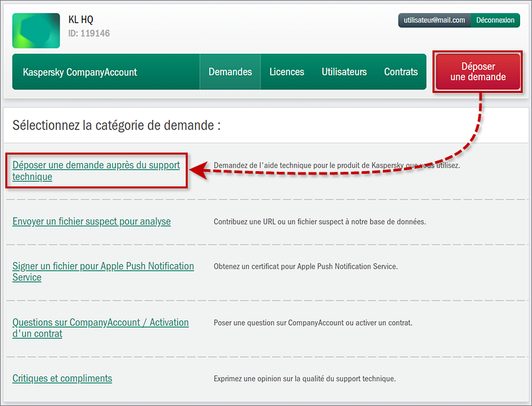Viewport: 532px width, 406px height.
Task: Click heading Sélectionnez la catégorie de demande
Action: pos(116,125)
